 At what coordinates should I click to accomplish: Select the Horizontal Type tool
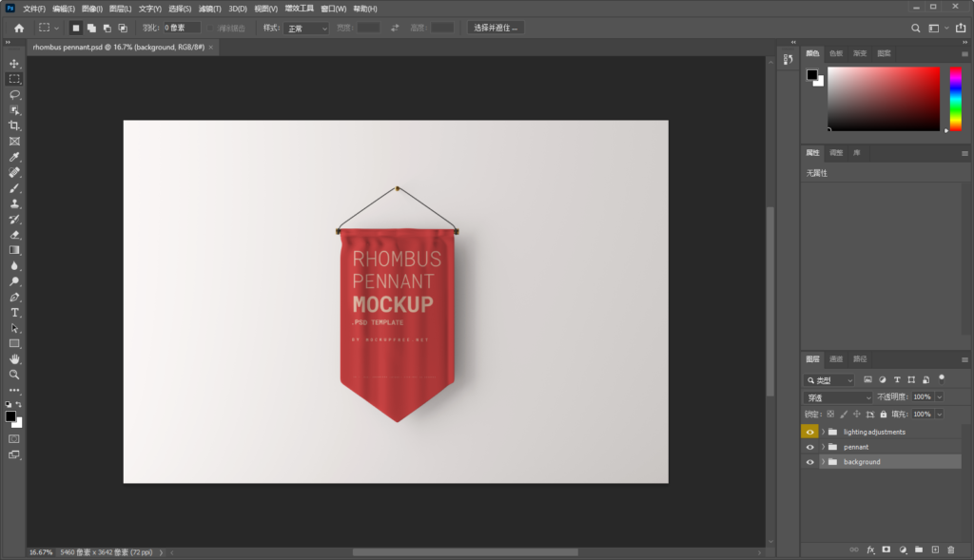14,312
